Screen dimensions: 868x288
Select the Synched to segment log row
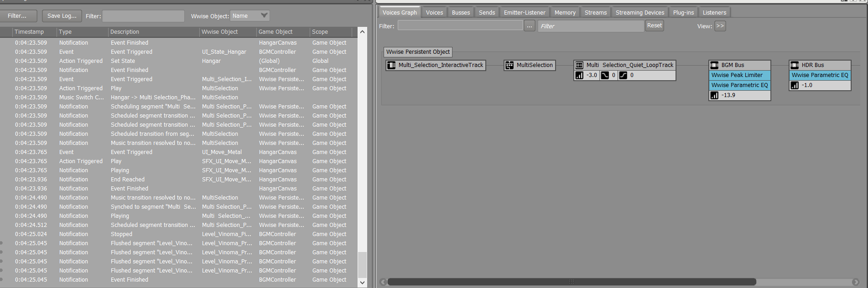pyautogui.click(x=179, y=207)
